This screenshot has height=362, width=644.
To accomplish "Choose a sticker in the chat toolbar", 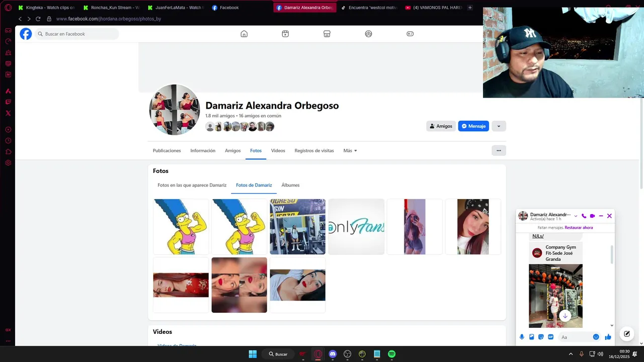I will pyautogui.click(x=541, y=337).
